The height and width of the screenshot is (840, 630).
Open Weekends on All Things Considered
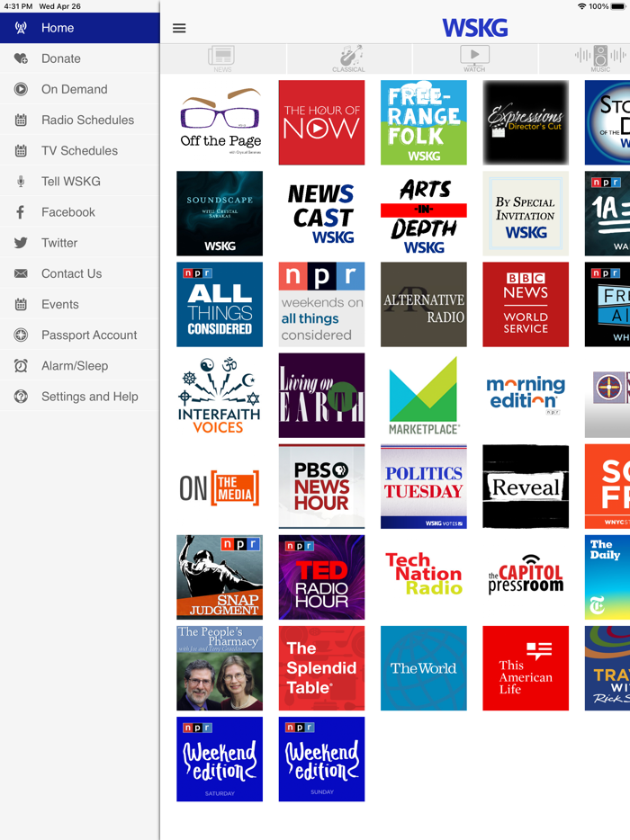tap(321, 304)
